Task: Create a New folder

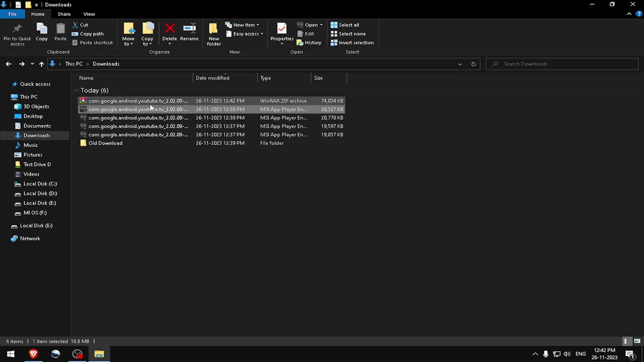Action: point(214,34)
